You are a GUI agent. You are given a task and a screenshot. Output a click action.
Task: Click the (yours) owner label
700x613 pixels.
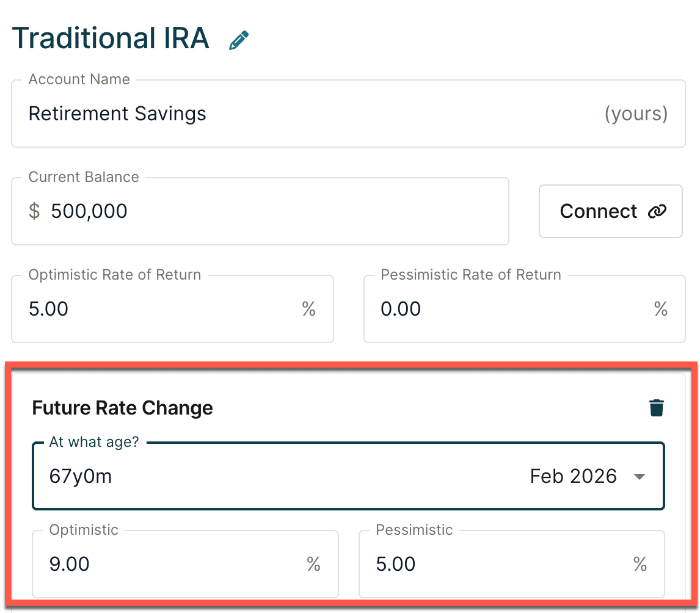click(x=637, y=113)
